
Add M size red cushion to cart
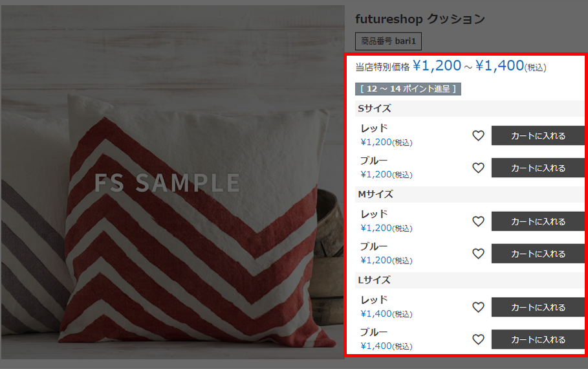click(538, 221)
